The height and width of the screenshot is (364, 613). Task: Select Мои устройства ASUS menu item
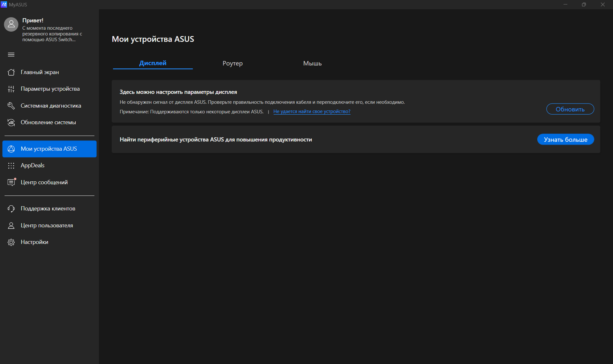(x=49, y=149)
